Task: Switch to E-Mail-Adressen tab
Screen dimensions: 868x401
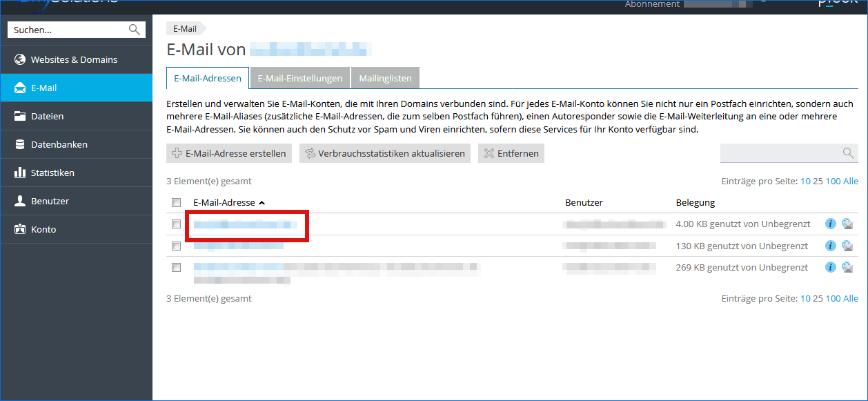Action: pyautogui.click(x=208, y=78)
